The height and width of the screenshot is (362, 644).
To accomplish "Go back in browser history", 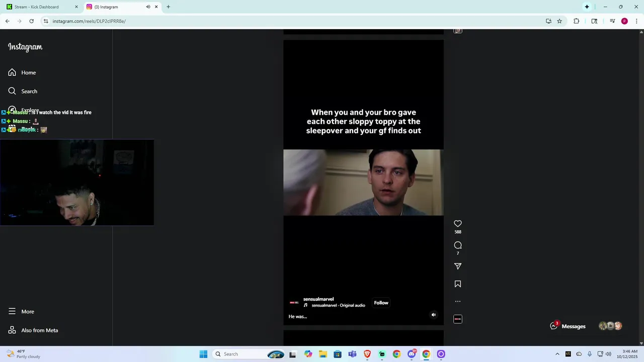I will 7,21.
